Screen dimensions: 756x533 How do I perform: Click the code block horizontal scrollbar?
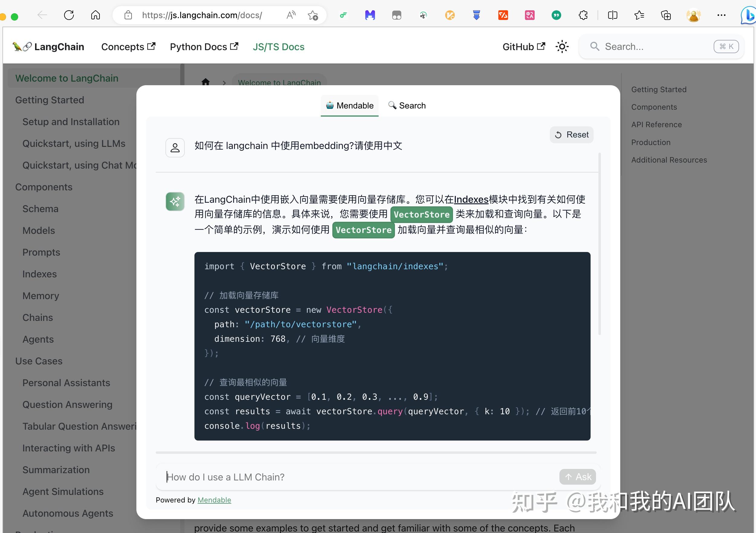(376, 453)
